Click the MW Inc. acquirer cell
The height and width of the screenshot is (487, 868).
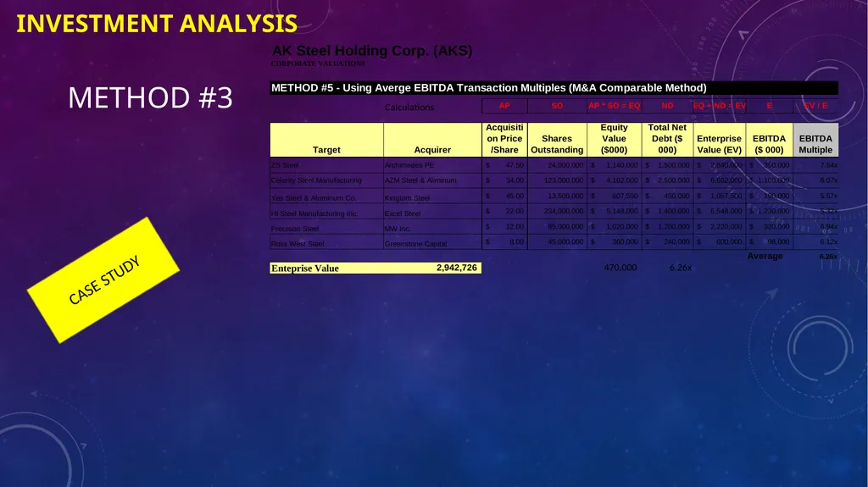pos(432,228)
